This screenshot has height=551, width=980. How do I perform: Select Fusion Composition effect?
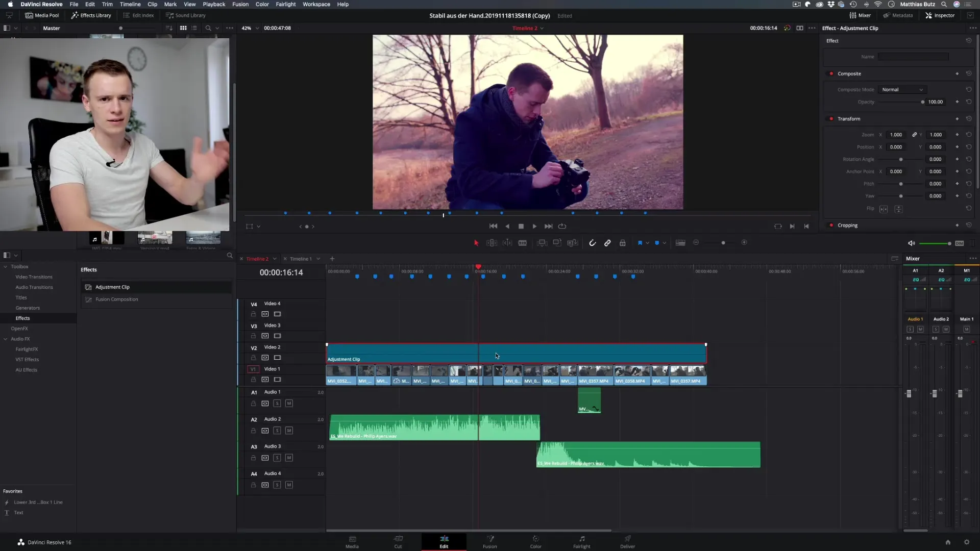click(x=116, y=299)
